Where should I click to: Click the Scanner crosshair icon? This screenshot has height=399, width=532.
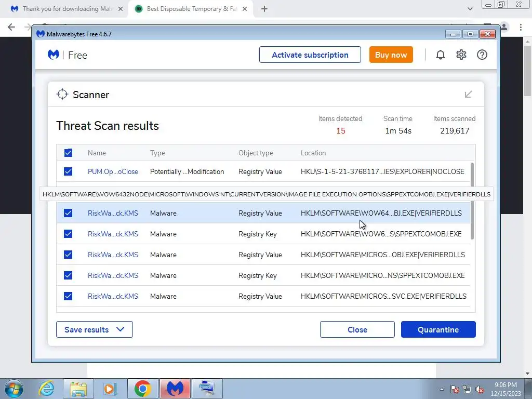[62, 94]
